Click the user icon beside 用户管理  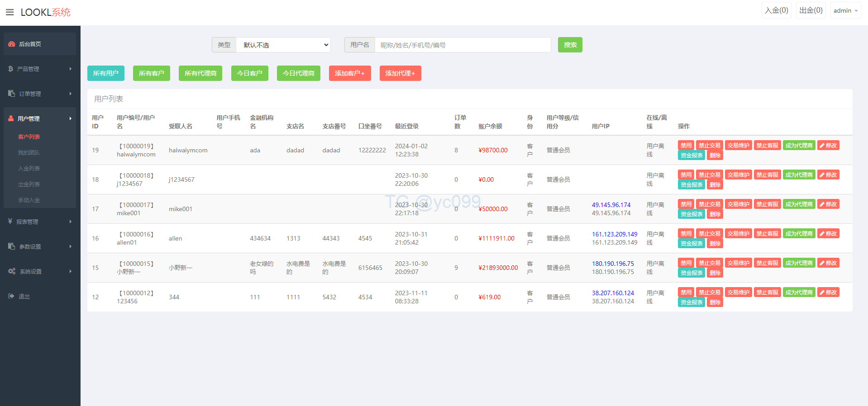(x=11, y=118)
